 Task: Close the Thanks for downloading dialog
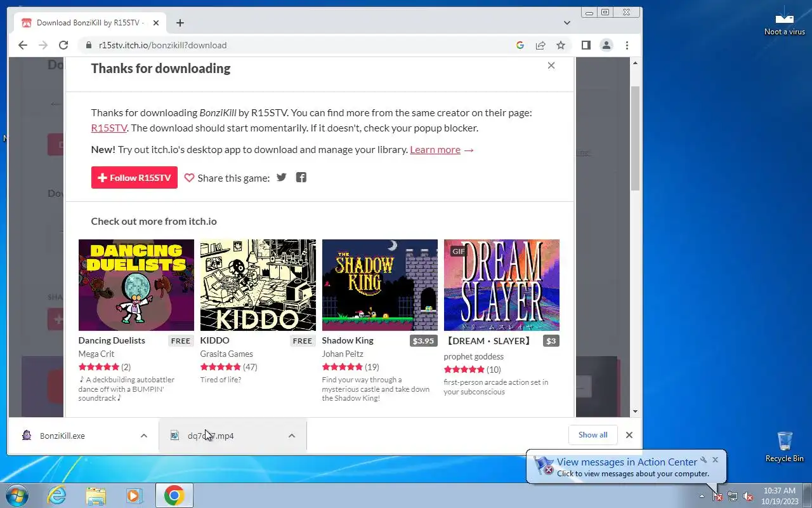pos(551,65)
